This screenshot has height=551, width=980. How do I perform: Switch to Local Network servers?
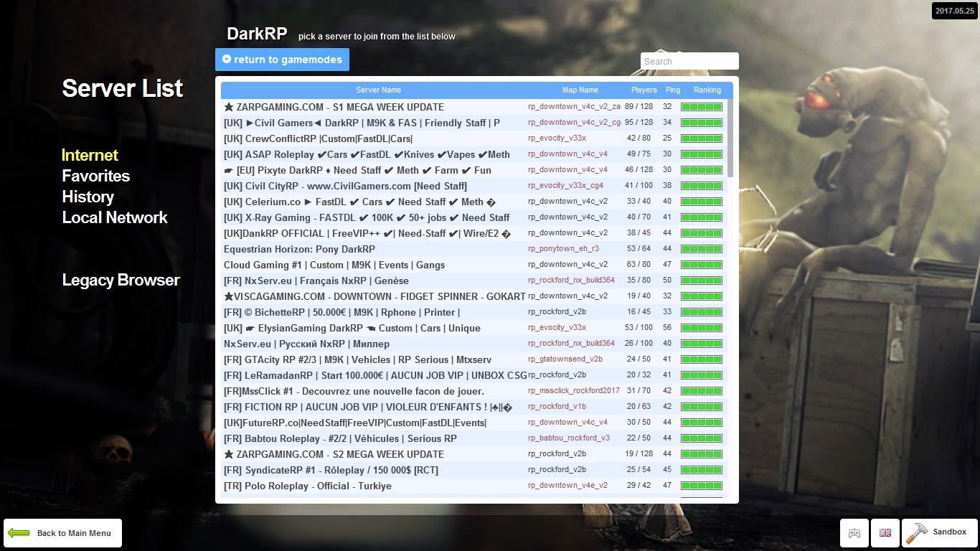pos(115,217)
